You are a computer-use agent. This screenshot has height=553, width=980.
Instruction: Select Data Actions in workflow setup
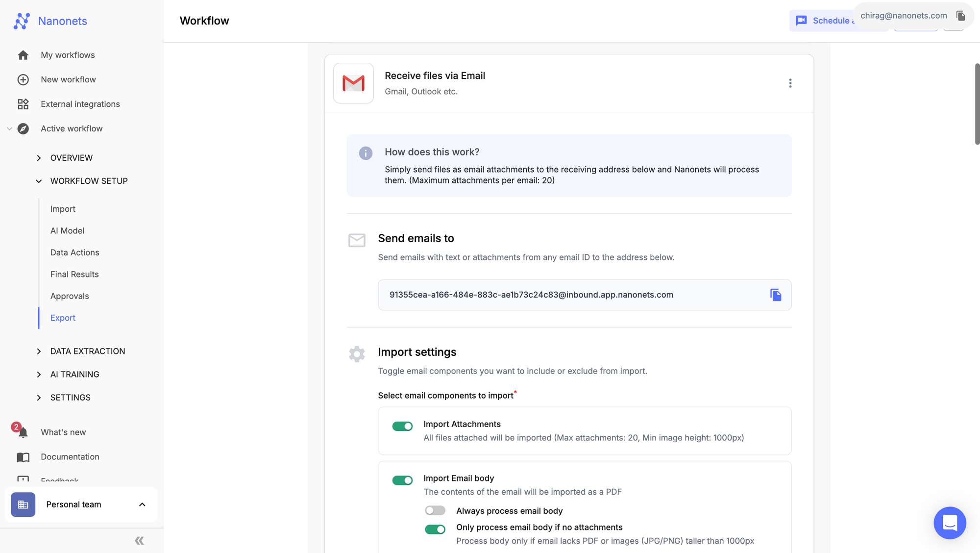tap(74, 252)
